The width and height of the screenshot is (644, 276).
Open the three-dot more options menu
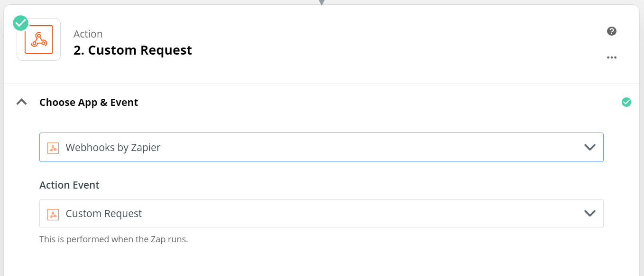click(612, 57)
